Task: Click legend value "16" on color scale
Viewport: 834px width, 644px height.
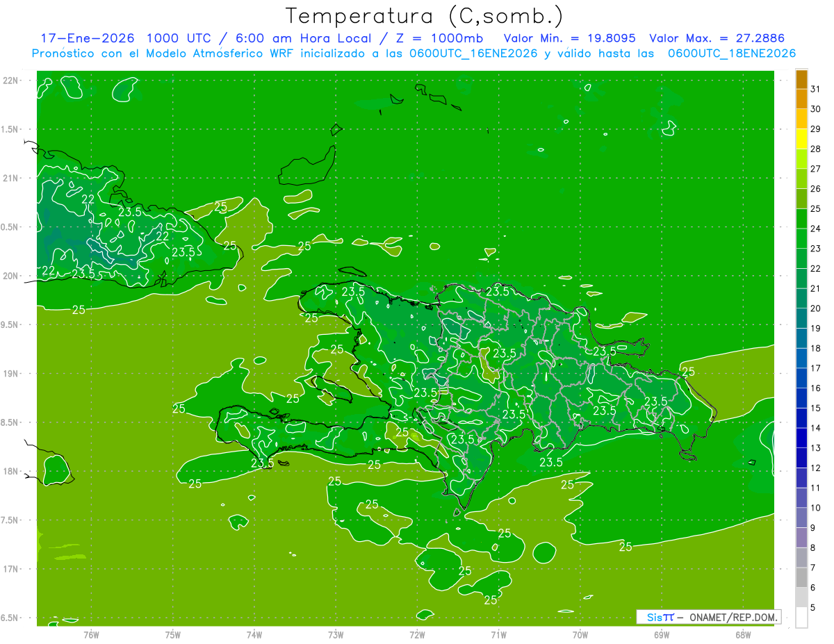Action: click(x=816, y=388)
